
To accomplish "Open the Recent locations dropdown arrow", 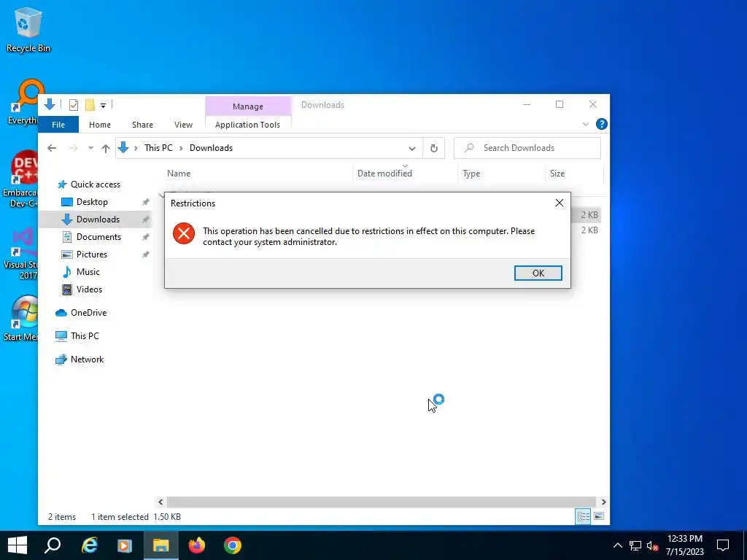I will [x=90, y=148].
